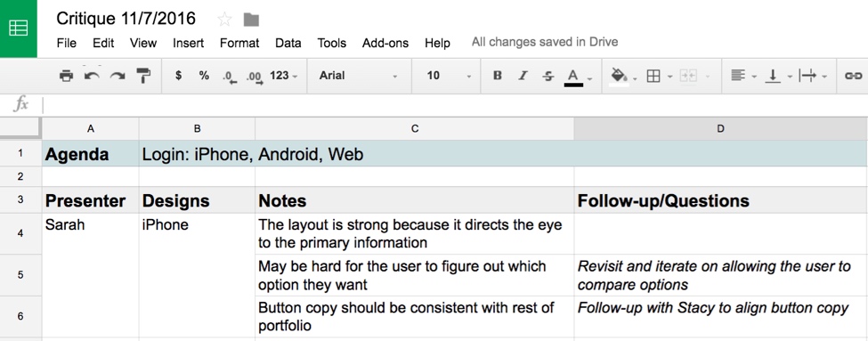Click the Merge cells icon

click(x=688, y=76)
